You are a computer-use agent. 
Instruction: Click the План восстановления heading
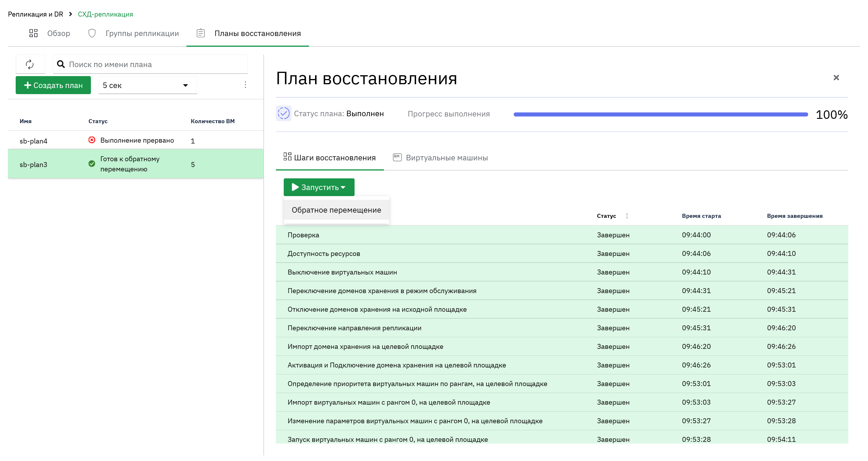(366, 78)
